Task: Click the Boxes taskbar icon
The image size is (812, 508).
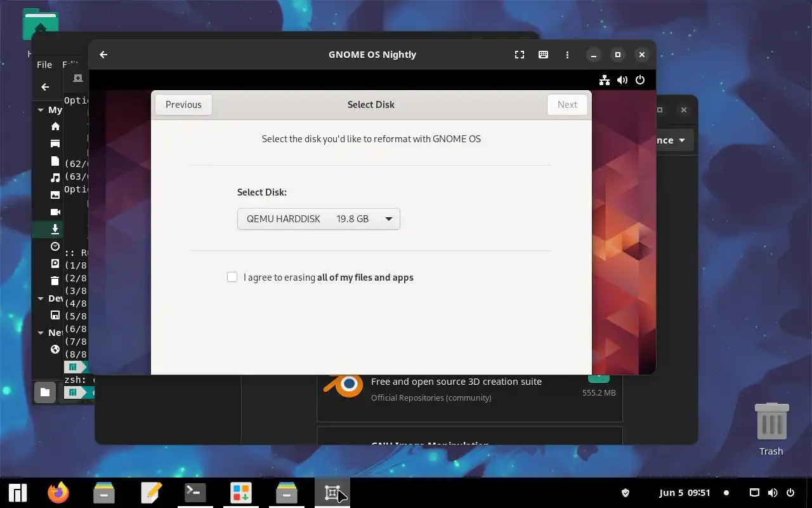Action: coord(332,493)
